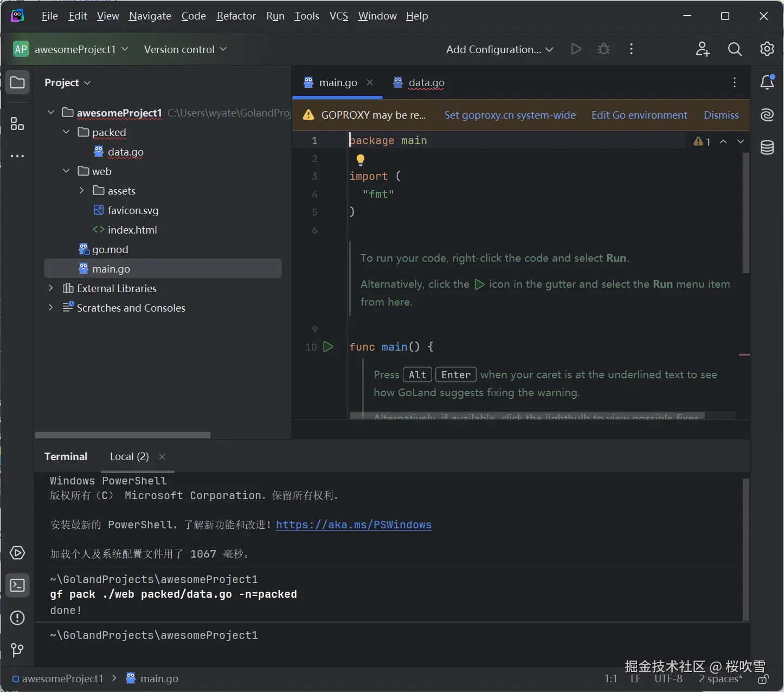Expand External Libraries node
This screenshot has height=692, width=784.
51,288
